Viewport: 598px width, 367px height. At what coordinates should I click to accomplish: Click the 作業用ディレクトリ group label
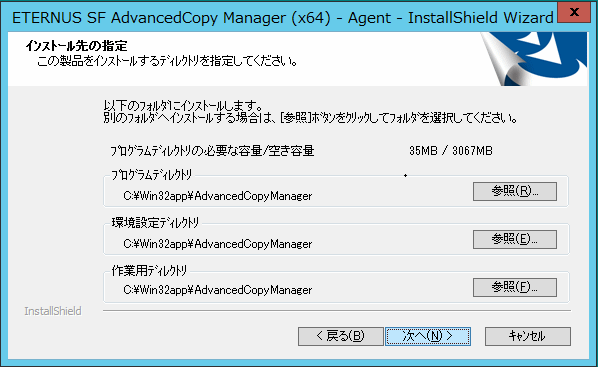coord(149,270)
